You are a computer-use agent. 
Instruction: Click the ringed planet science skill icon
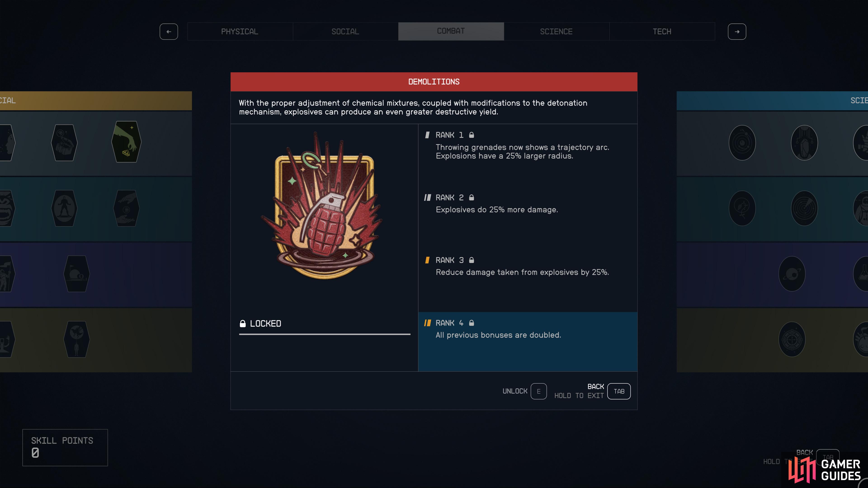pyautogui.click(x=792, y=274)
